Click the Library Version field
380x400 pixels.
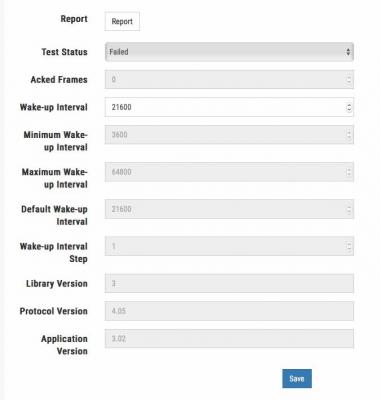[x=229, y=283]
